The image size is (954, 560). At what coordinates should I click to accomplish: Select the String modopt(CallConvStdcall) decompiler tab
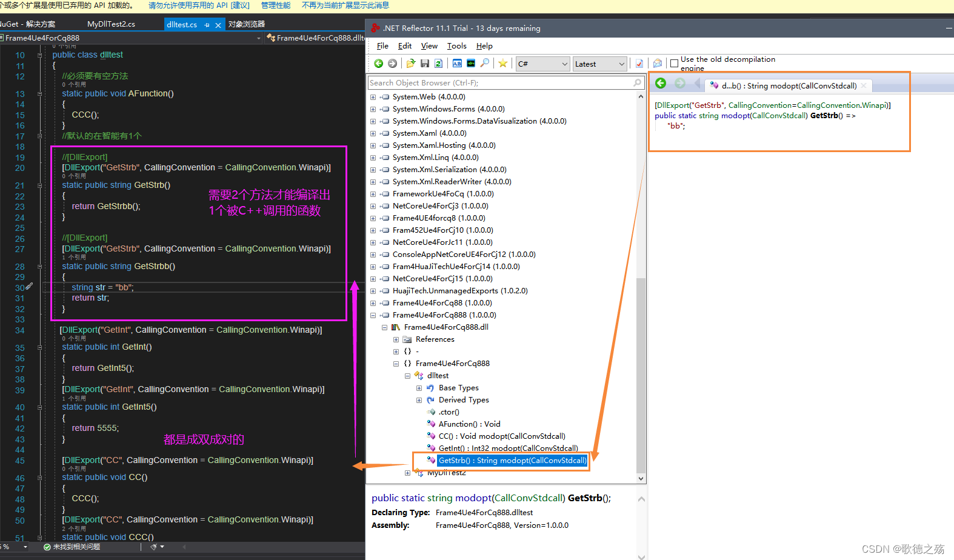tap(790, 85)
